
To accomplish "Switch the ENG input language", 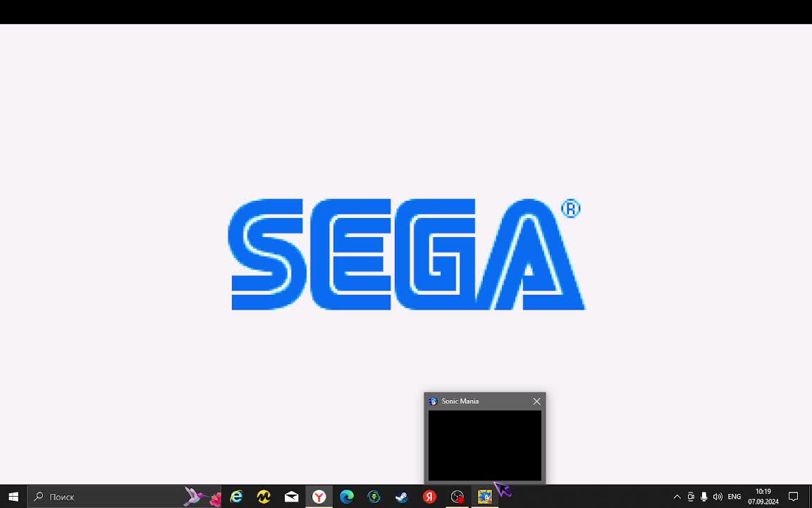I will click(x=734, y=497).
